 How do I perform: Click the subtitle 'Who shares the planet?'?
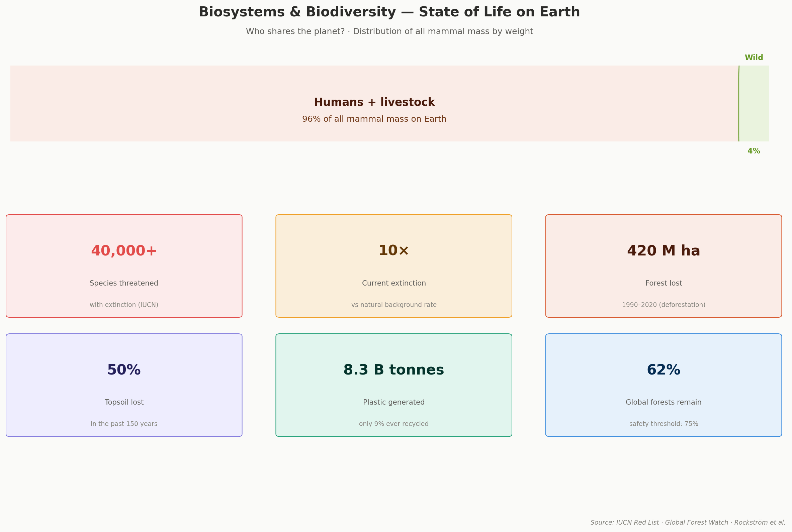(x=295, y=31)
